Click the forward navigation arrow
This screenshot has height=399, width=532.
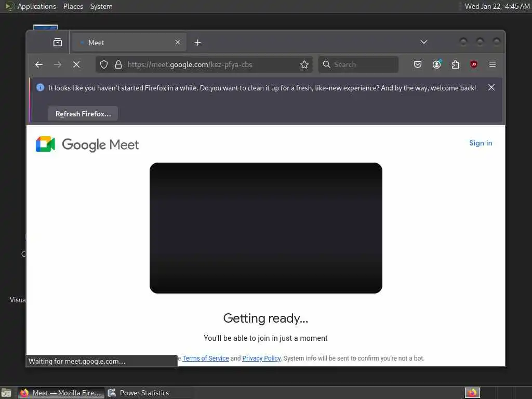[58, 64]
